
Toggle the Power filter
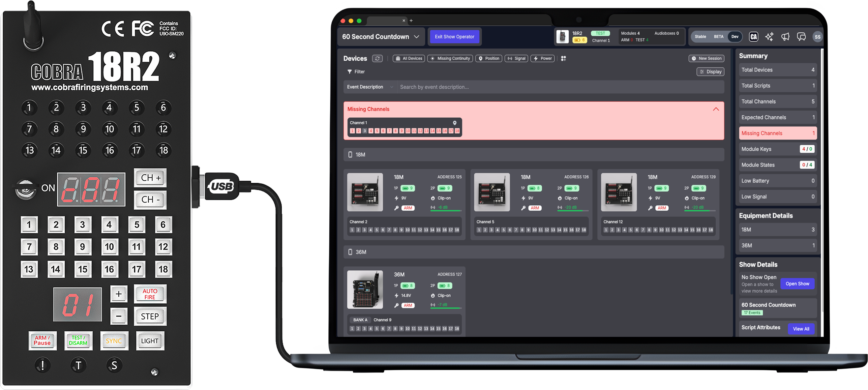pos(542,58)
